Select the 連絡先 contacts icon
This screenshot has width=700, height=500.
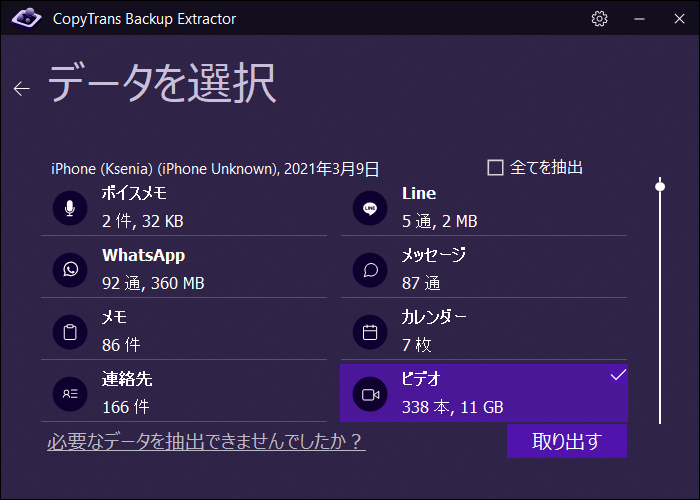click(x=70, y=394)
